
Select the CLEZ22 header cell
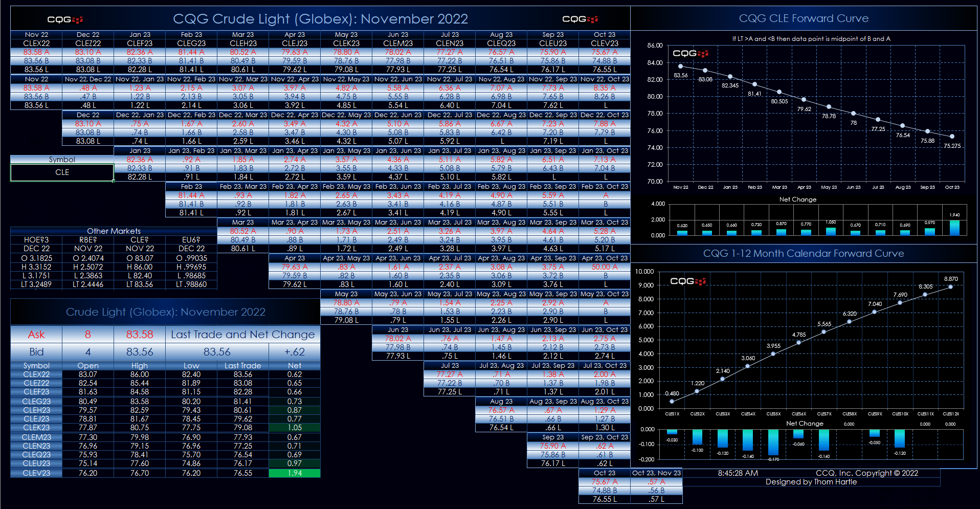click(x=88, y=43)
